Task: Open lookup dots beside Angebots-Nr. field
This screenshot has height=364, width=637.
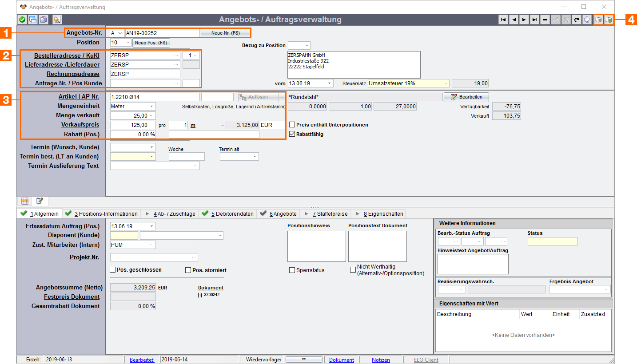Action: coord(196,33)
